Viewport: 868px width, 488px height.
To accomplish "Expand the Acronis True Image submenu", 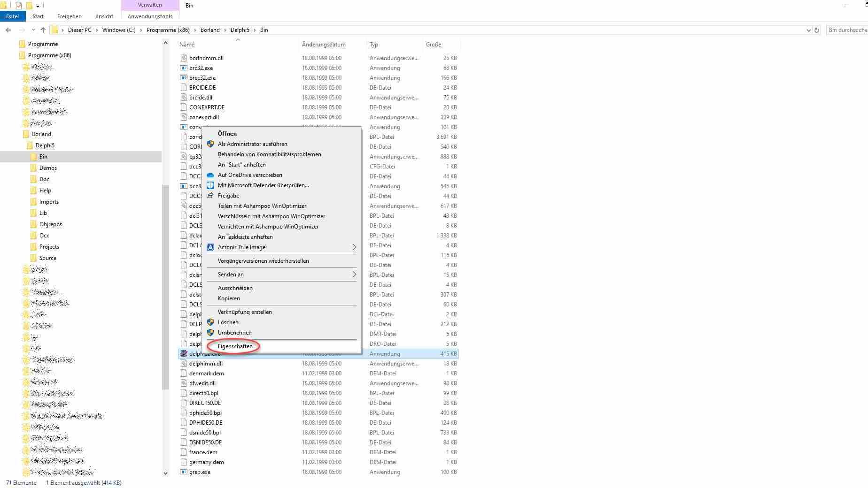I will (282, 247).
